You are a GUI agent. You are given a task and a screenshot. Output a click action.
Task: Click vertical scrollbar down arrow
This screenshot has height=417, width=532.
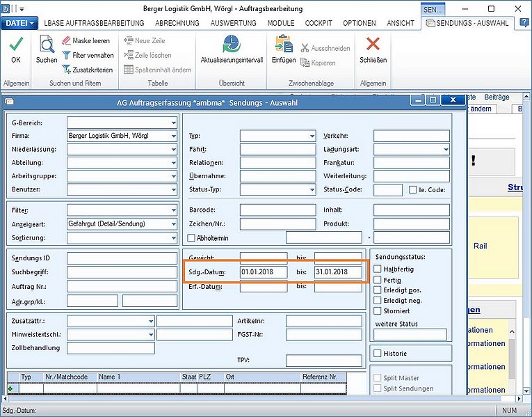click(526, 391)
